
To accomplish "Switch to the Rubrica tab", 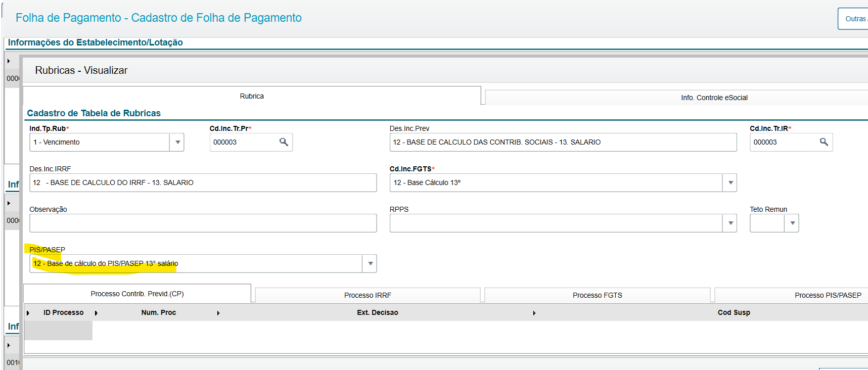I will (x=252, y=96).
